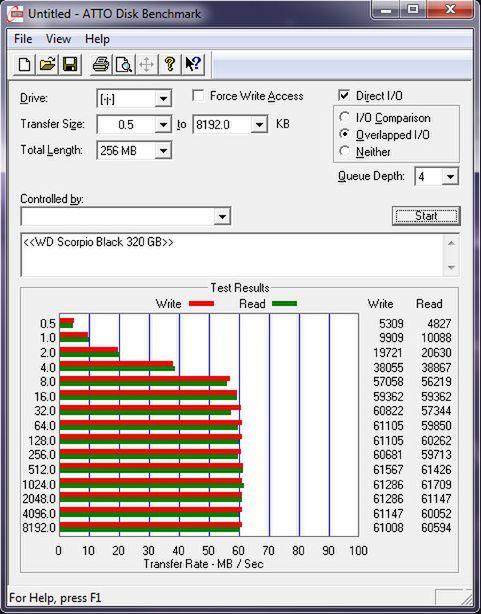Viewport: 481px width, 614px height.
Task: Open the Queue Depth dropdown
Action: 450,177
